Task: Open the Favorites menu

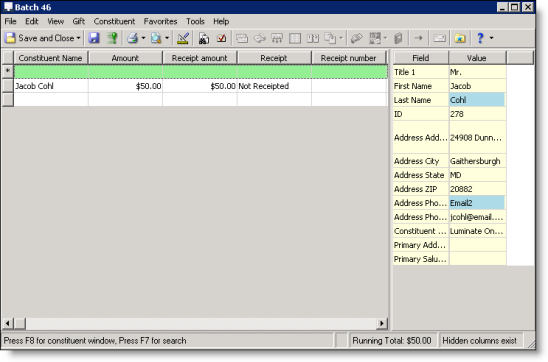Action: click(x=160, y=21)
